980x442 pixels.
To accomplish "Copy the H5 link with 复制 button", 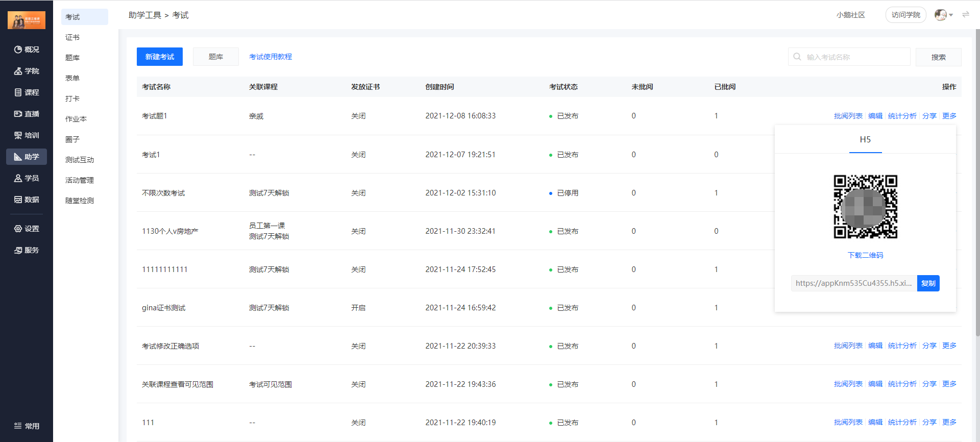I will pos(928,283).
